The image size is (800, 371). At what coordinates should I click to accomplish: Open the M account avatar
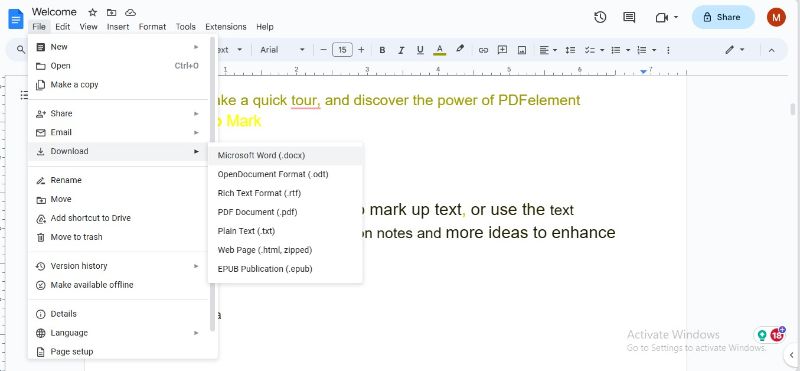tap(776, 17)
